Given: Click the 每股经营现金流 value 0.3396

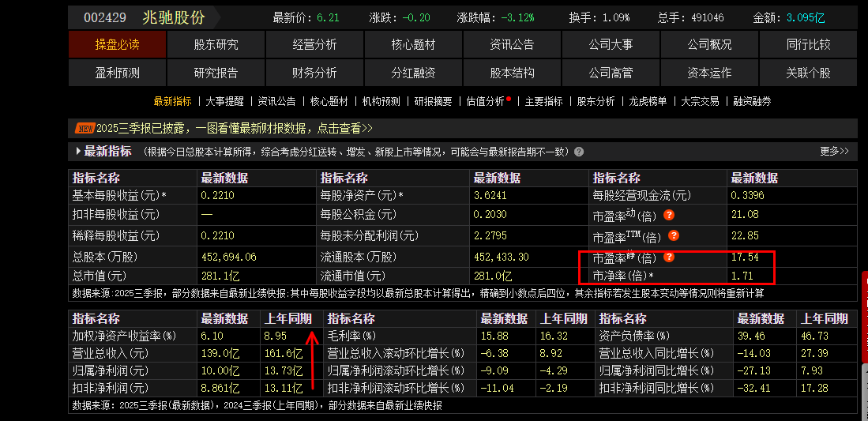Looking at the screenshot, I should click(747, 196).
